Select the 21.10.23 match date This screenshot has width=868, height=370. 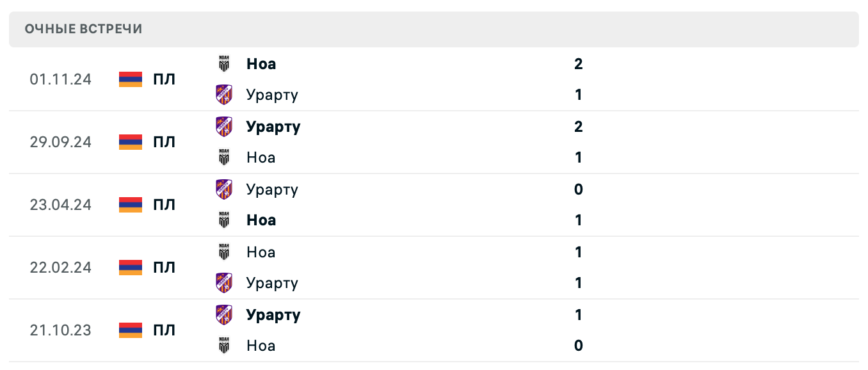point(60,330)
